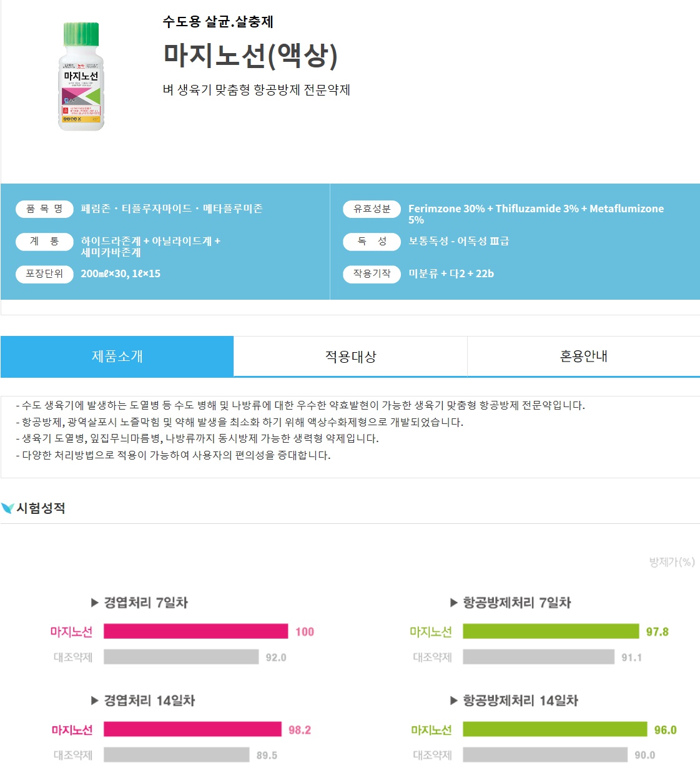Click the gray 89.5 대조약제 bar
Image resolution: width=700 pixels, height=783 pixels.
point(177,755)
